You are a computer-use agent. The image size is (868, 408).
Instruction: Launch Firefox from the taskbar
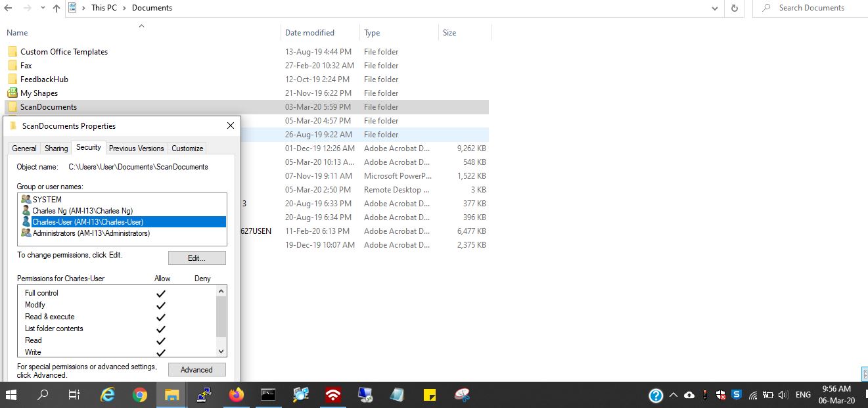(x=236, y=395)
